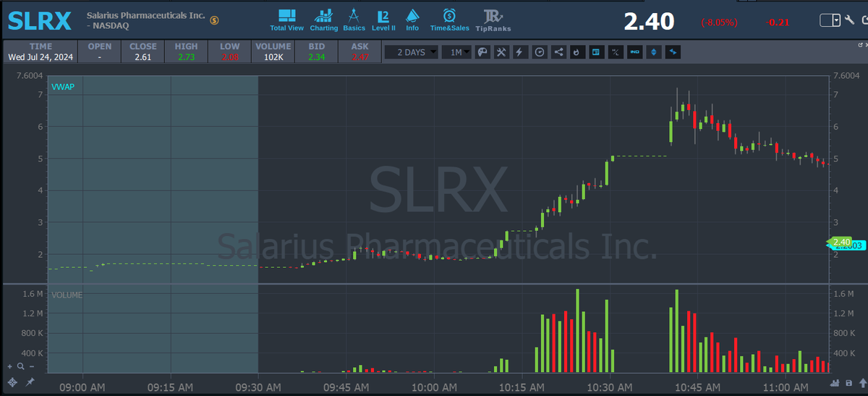Click the gauge dial toolbar icon
Image resolution: width=868 pixels, height=396 pixels.
click(x=540, y=52)
